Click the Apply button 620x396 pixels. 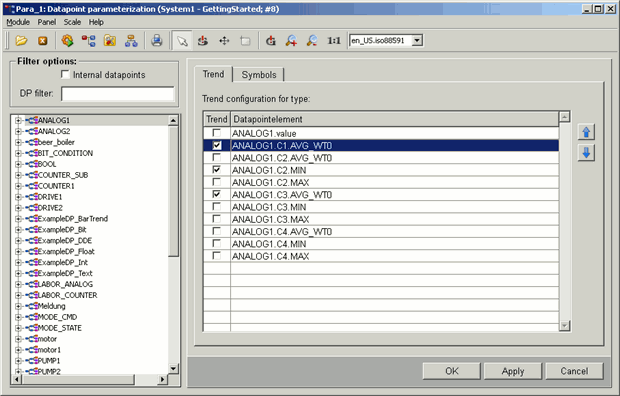(x=513, y=371)
